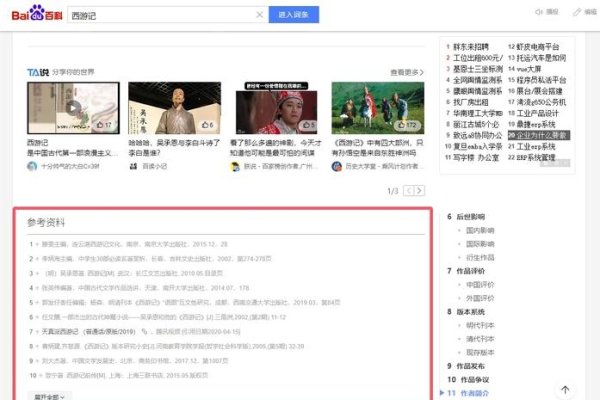Clear the search box with the X icon
The image size is (600, 400).
[259, 15]
